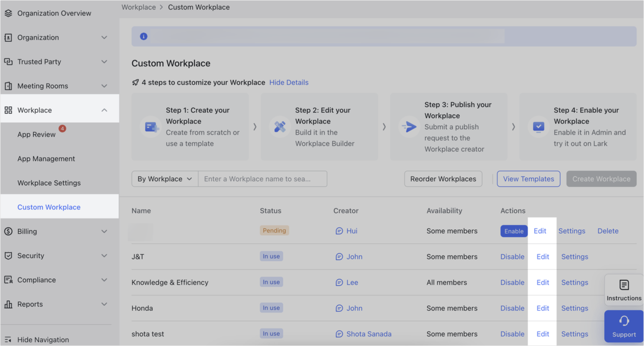Click the Hide Navigation icon
This screenshot has height=346, width=644.
point(8,339)
